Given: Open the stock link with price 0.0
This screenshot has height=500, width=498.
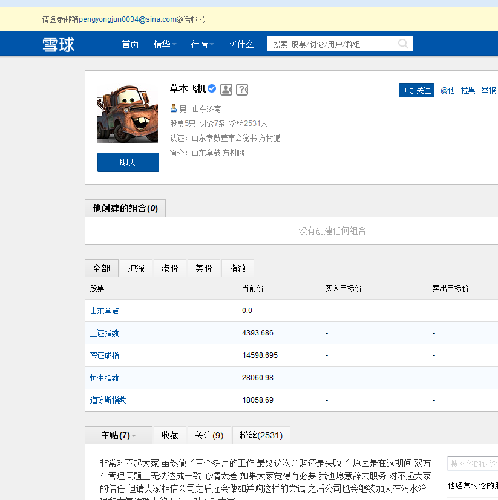Looking at the screenshot, I should (104, 311).
